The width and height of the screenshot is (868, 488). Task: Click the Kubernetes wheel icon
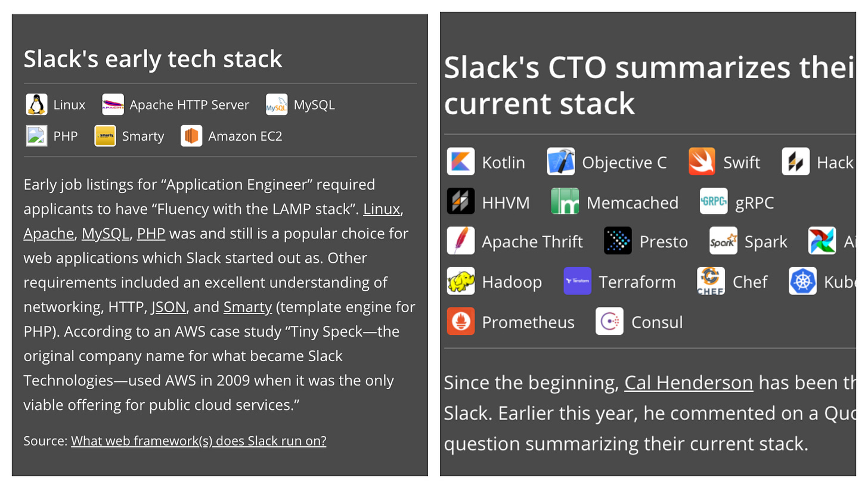click(x=803, y=281)
